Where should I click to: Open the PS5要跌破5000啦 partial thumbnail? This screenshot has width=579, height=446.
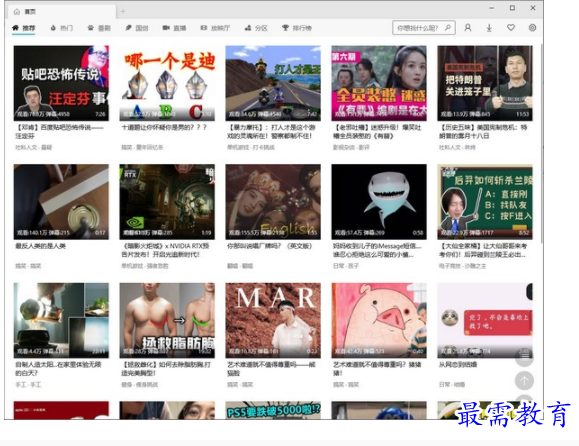click(273, 410)
